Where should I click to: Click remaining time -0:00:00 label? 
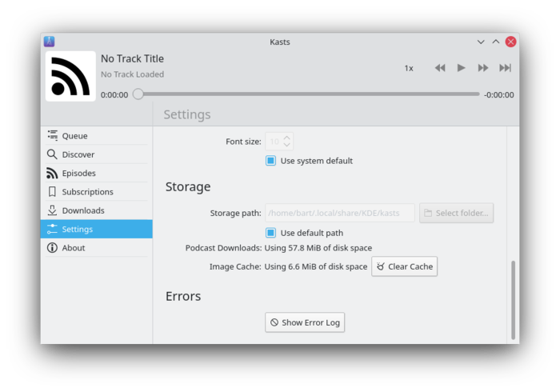[x=499, y=95]
